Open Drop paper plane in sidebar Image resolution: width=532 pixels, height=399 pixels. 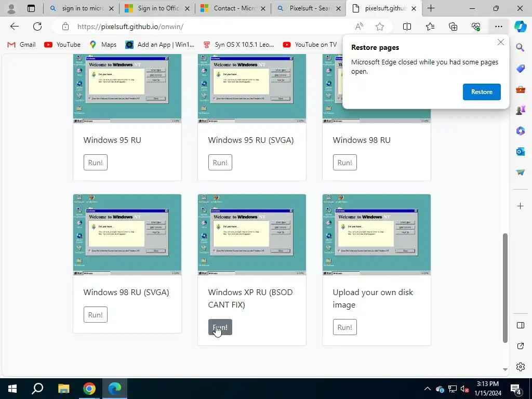point(520,172)
